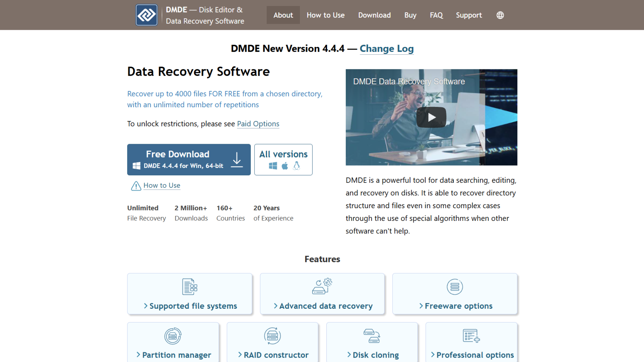Click the Partition manager disk icon
Image resolution: width=644 pixels, height=362 pixels.
click(173, 336)
